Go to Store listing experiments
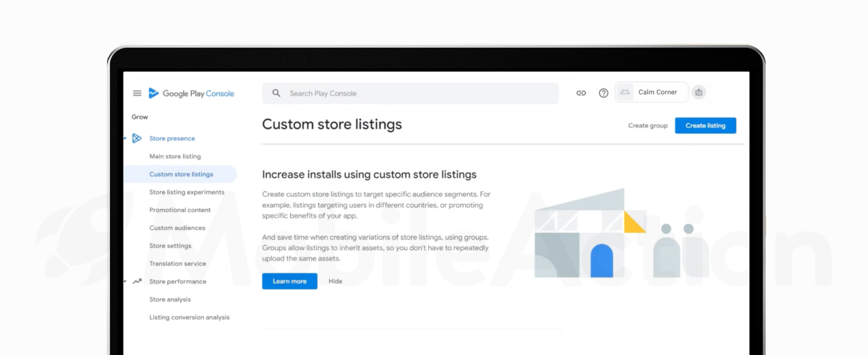The width and height of the screenshot is (868, 355). (x=187, y=192)
